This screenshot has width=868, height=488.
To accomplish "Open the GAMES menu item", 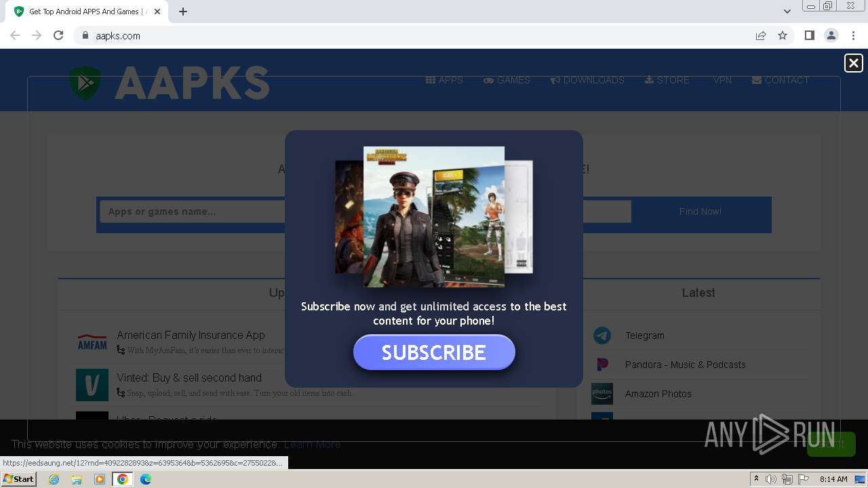I will (x=507, y=80).
